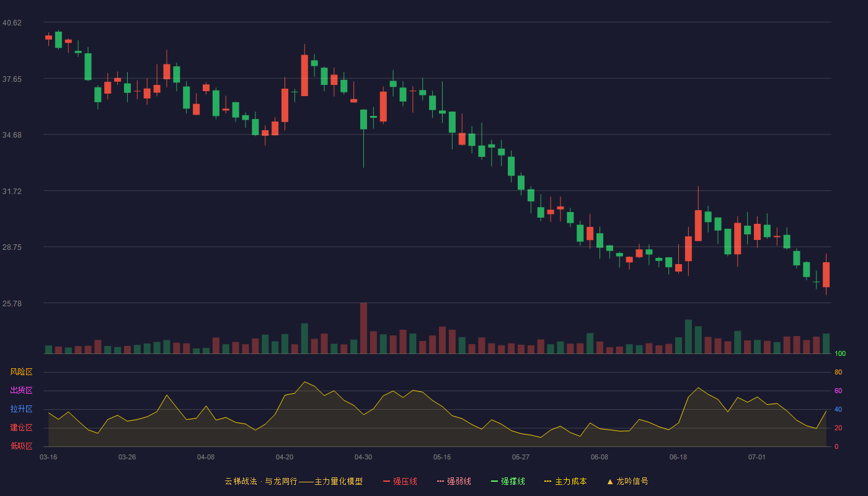
Task: Click the 28.75 price axis label
Action: pyautogui.click(x=12, y=247)
